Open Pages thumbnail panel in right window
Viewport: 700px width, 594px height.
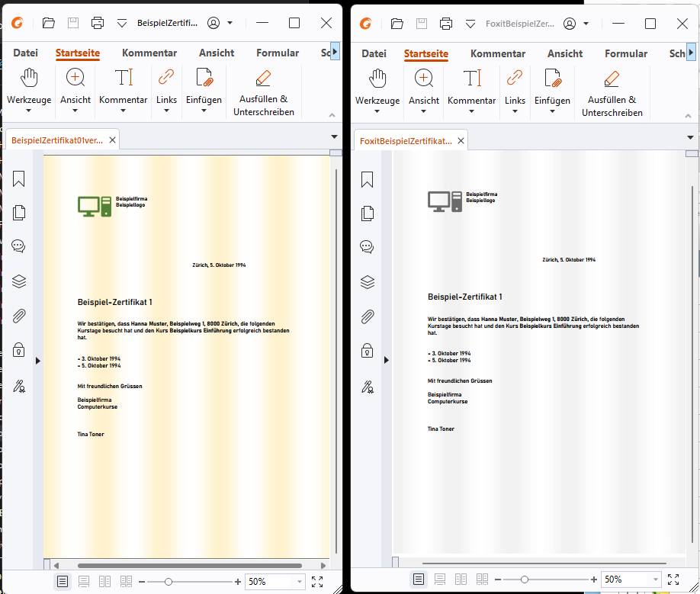point(368,214)
